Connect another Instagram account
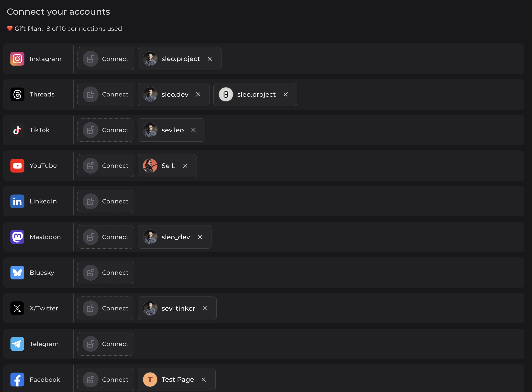Viewport: 532px width, 392px height. (x=105, y=59)
